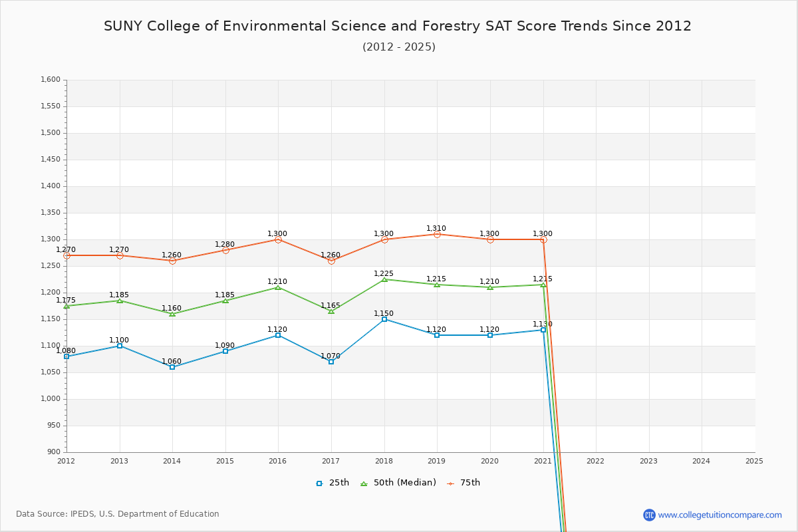Image resolution: width=798 pixels, height=532 pixels.
Task: Select the 2013 25th marker labeled 1,100
Action: (120, 346)
